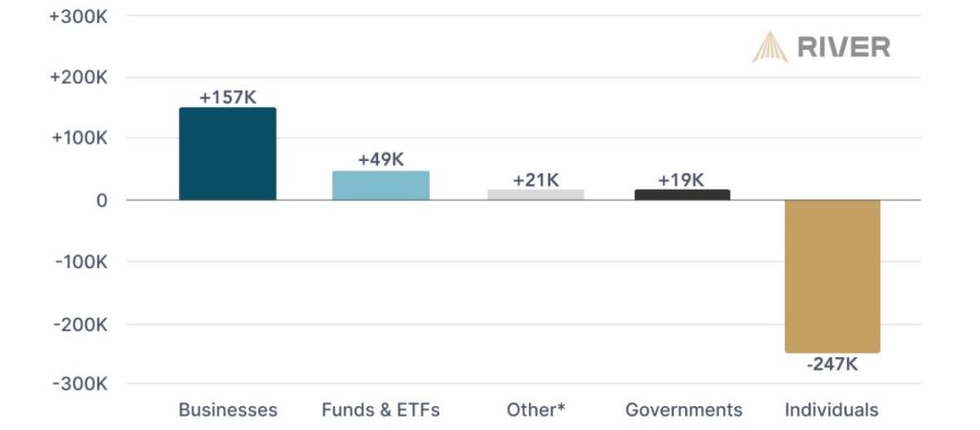Viewport: 980px width, 430px height.
Task: Click the Funds & ETFs category label
Action: point(381,410)
